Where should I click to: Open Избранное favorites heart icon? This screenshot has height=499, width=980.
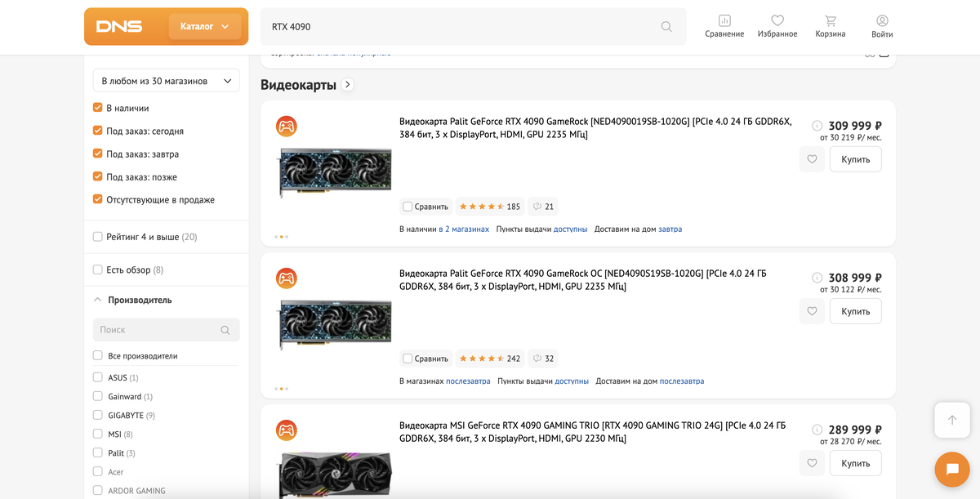[x=777, y=26]
